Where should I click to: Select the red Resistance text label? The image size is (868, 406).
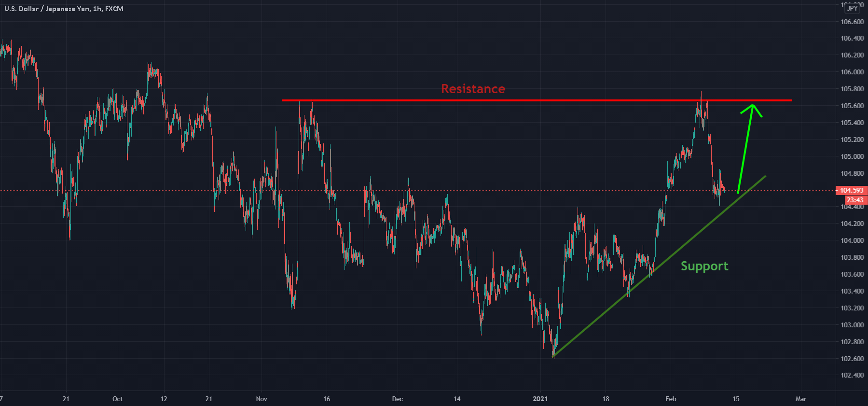coord(473,89)
